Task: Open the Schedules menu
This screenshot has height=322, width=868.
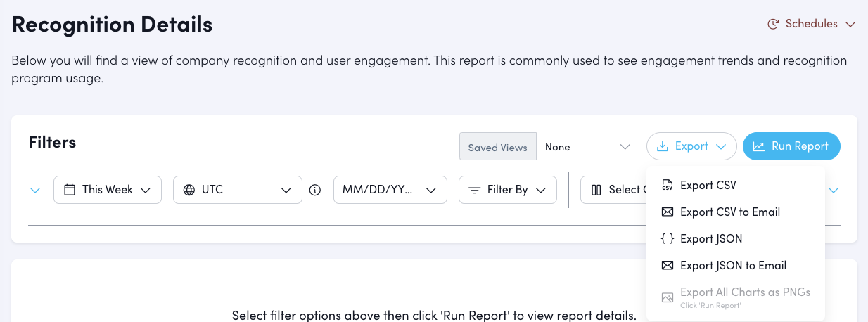Action: click(811, 24)
